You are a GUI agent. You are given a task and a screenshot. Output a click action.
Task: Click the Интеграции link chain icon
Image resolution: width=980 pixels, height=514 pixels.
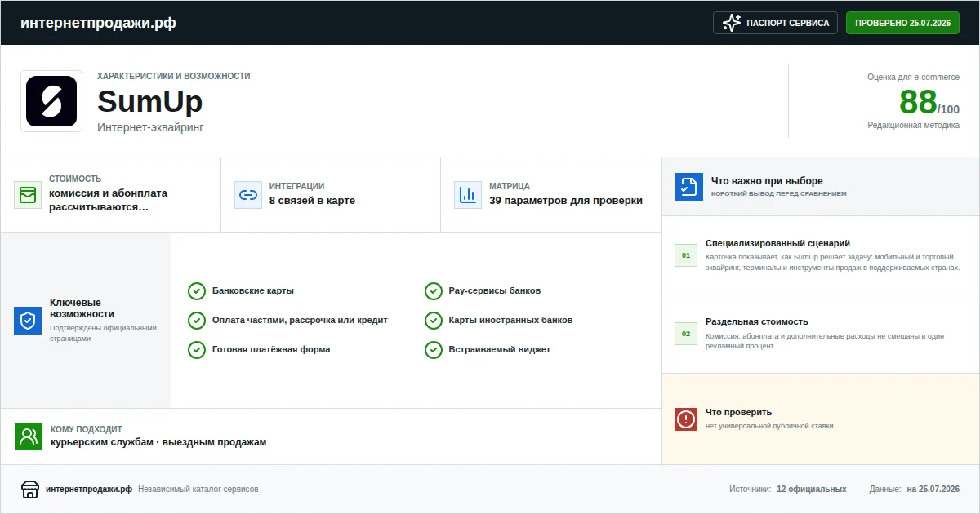247,195
